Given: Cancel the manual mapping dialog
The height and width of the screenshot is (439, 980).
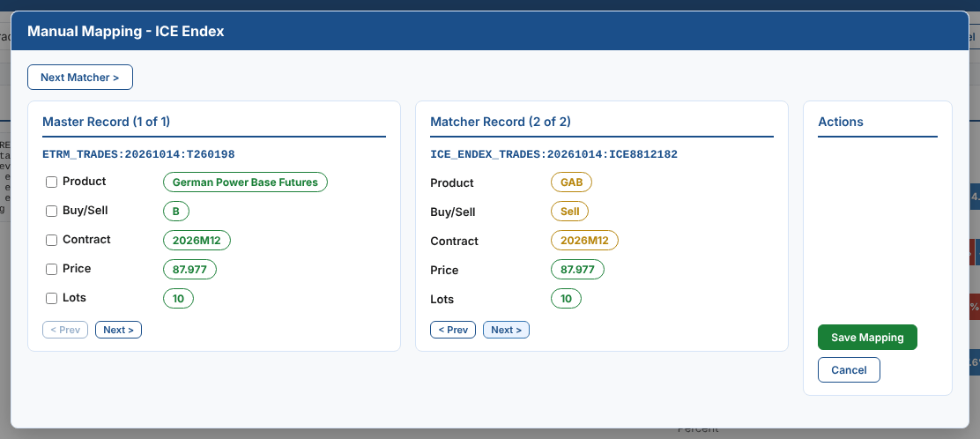Looking at the screenshot, I should 849,369.
